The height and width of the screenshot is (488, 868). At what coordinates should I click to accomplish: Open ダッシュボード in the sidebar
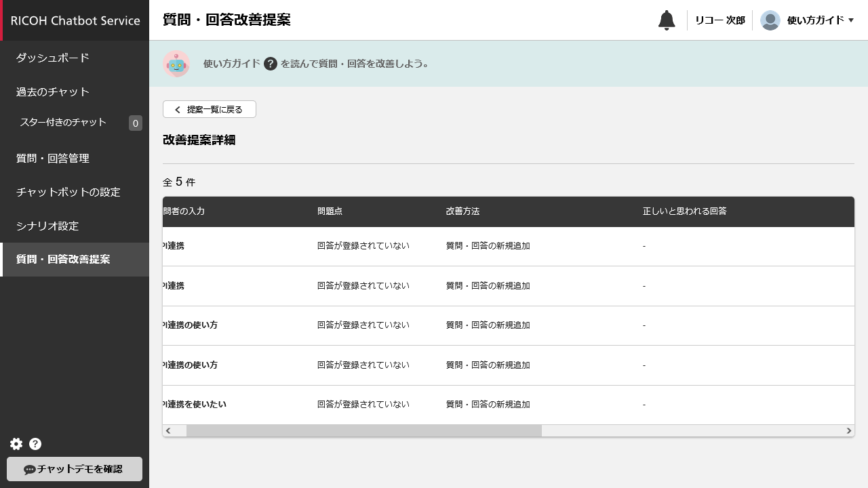click(53, 58)
